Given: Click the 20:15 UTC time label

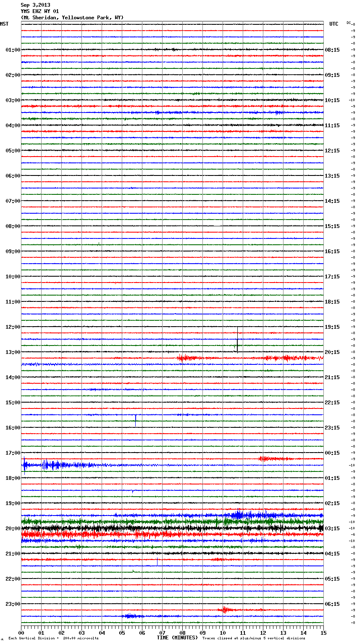Looking at the screenshot, I should [x=332, y=352].
